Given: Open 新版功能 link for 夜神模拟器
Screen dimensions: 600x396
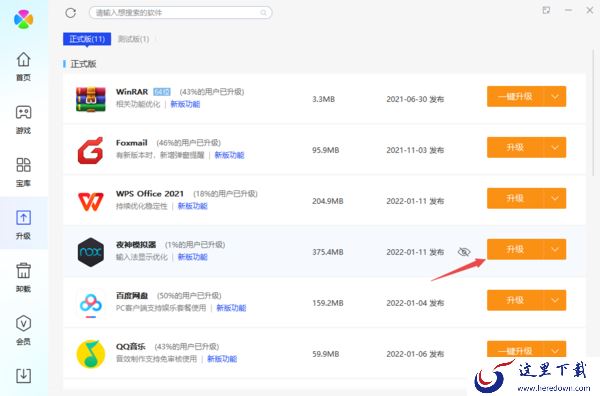Looking at the screenshot, I should pos(192,257).
